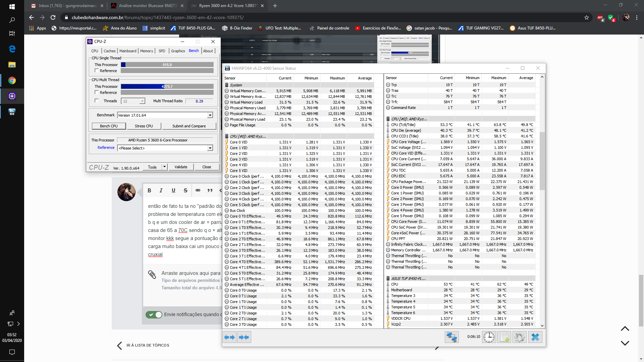Apply strikethrough formatting in forum editor
This screenshot has height=362, width=644.
(185, 190)
